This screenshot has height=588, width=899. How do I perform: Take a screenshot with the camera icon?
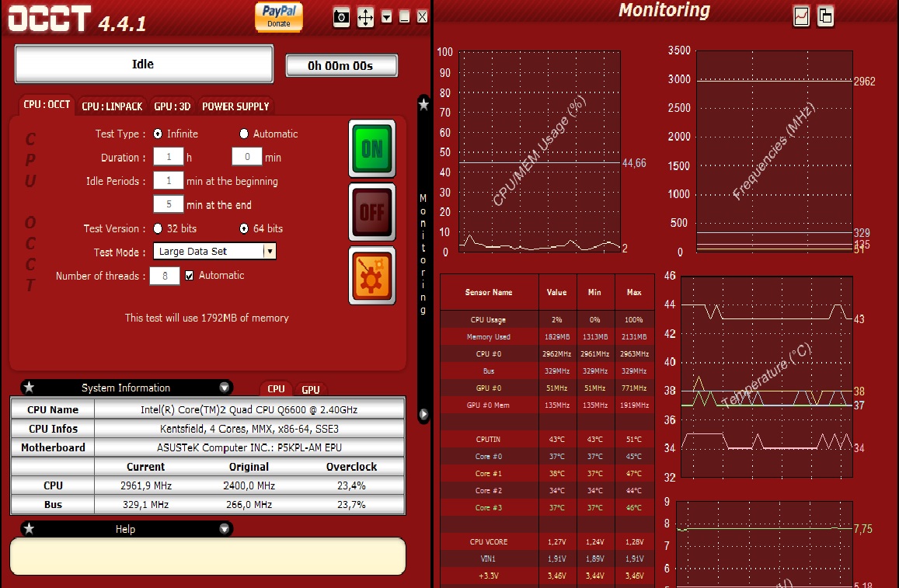coord(341,17)
